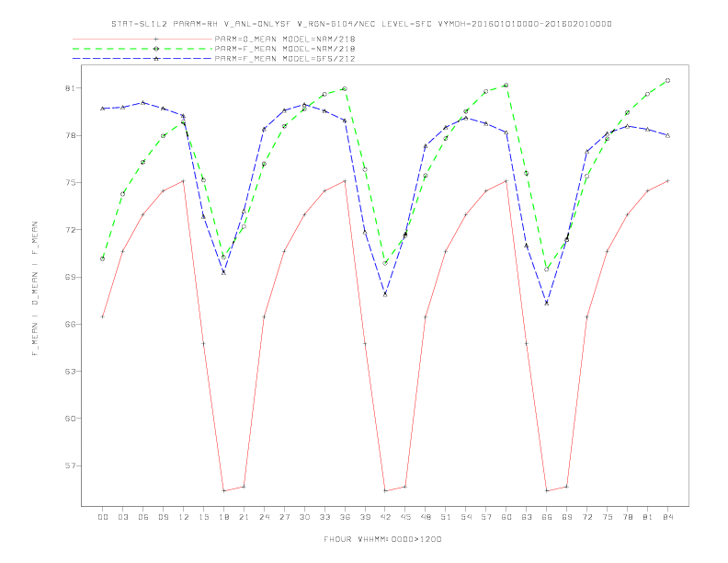The height and width of the screenshot is (563, 728).
Task: Click the blue dashed GFS/212 legend line sample
Action: (142, 59)
